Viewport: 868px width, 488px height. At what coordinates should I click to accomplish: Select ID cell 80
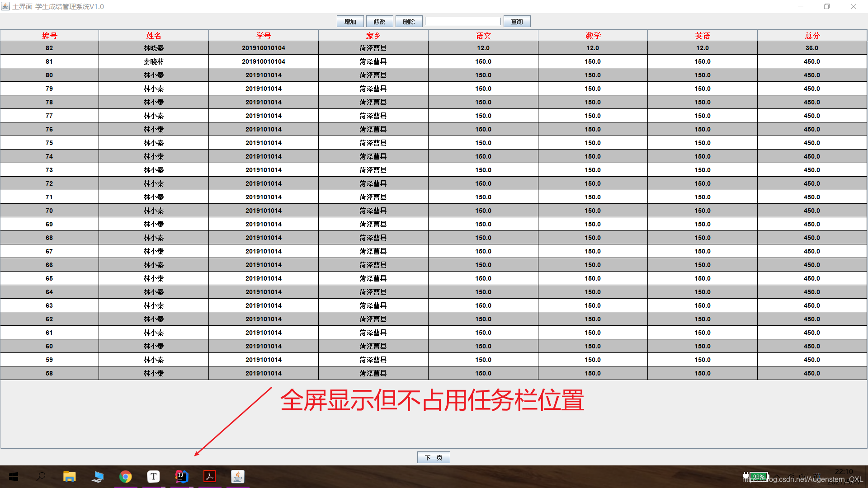click(49, 75)
